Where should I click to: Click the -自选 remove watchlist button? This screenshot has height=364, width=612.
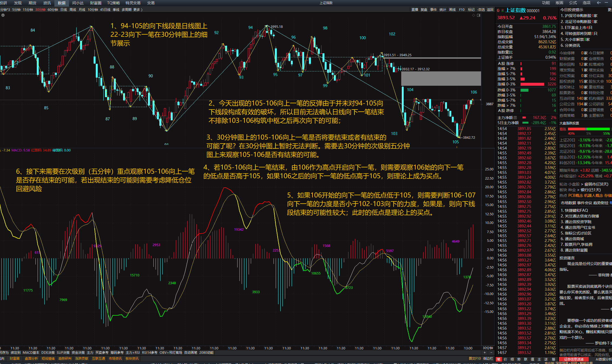pyautogui.click(x=481, y=10)
